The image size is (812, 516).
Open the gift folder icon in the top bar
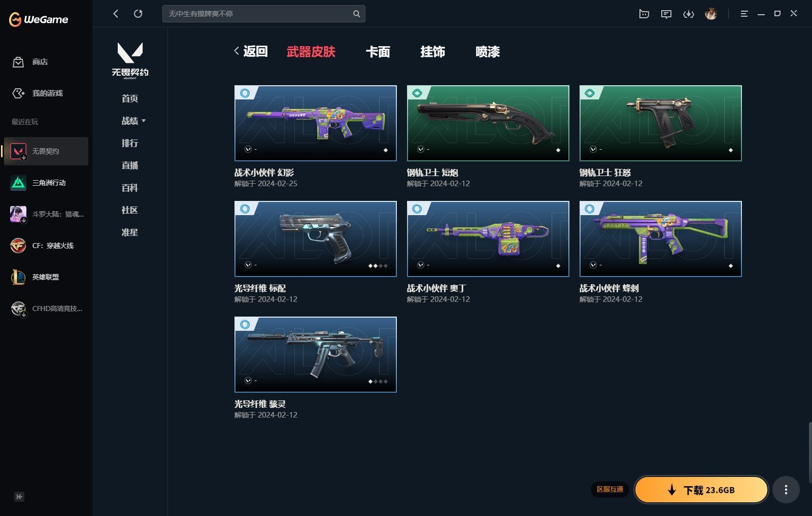point(644,14)
